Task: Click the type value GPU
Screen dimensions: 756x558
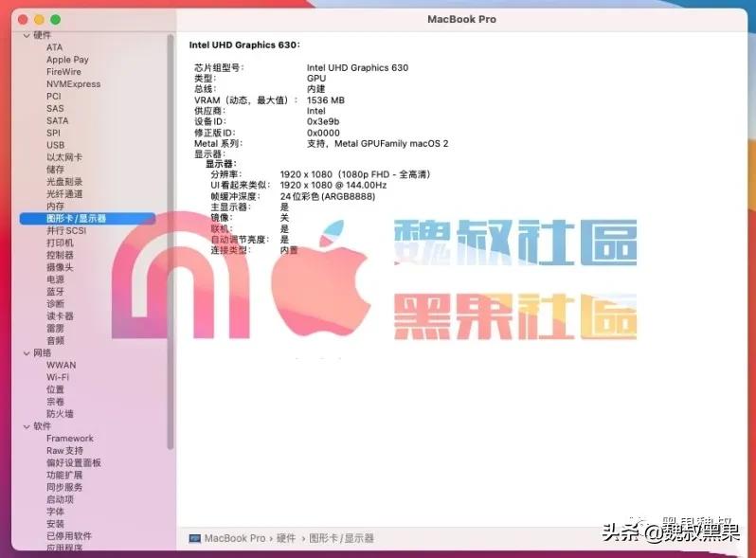Action: click(x=316, y=78)
